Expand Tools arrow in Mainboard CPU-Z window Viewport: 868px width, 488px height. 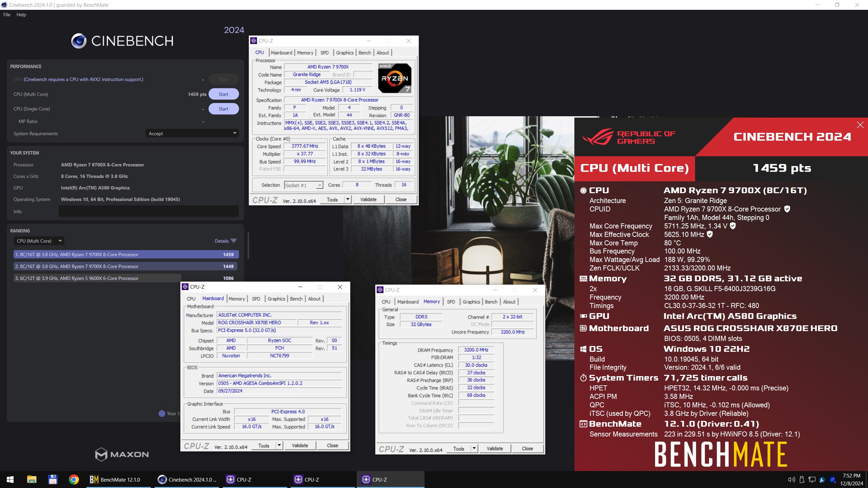tap(279, 446)
